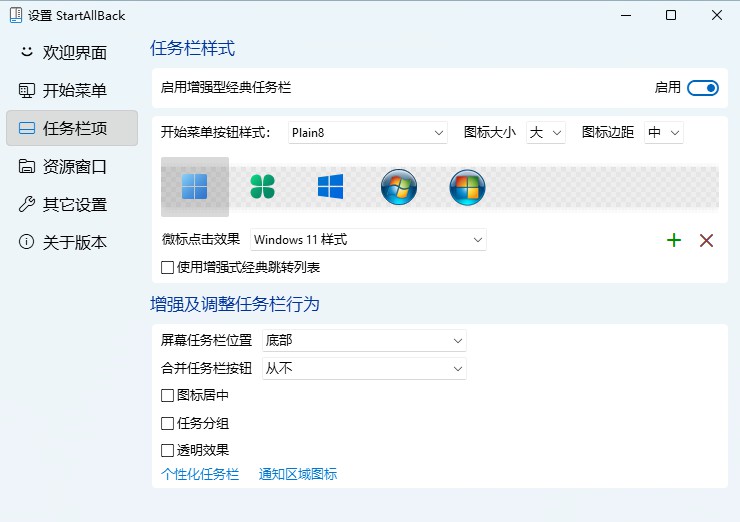740x522 pixels.
Task: Switch to 资源窗口 in the sidebar
Action: 72,167
